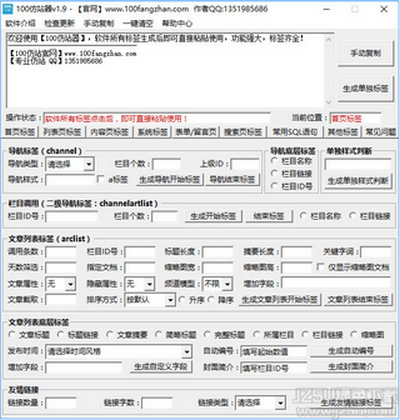400x420 pixels.
Task: Open the 软件介绍 menu
Action: [x=20, y=23]
